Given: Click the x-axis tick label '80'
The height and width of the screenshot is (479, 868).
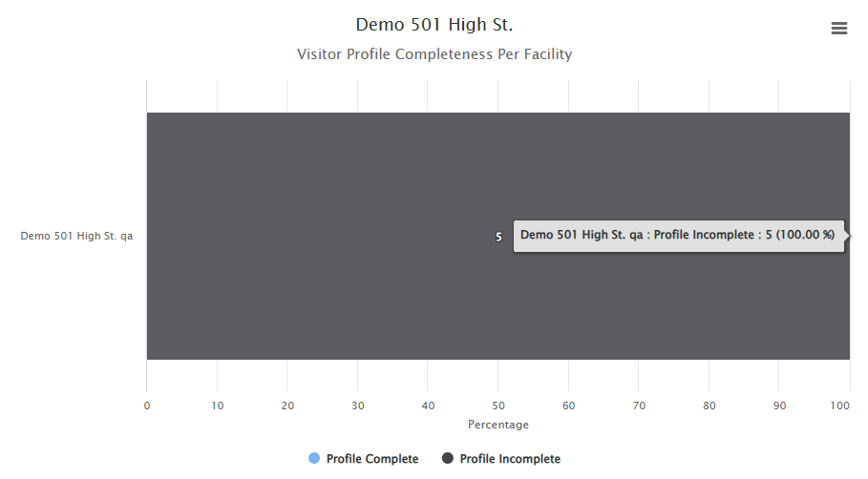Looking at the screenshot, I should pos(709,406).
